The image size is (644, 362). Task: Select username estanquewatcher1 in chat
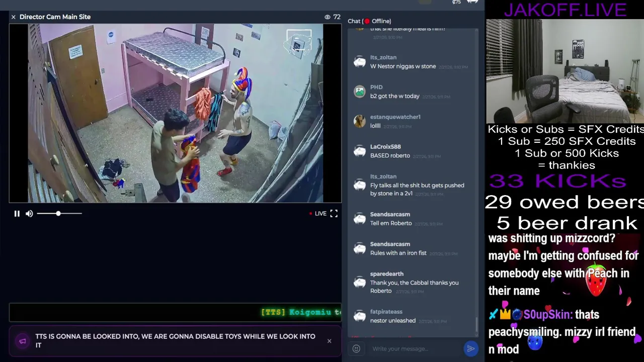click(395, 117)
